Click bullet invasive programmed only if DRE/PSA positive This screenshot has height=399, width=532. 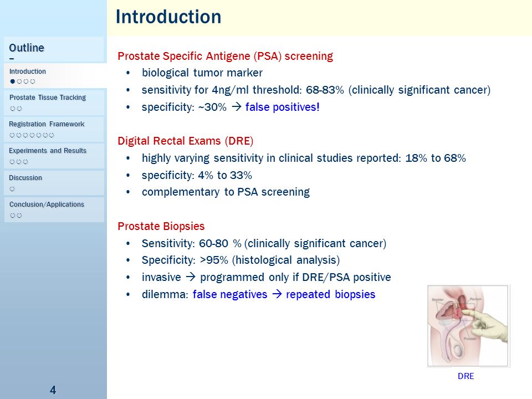pyautogui.click(x=267, y=277)
